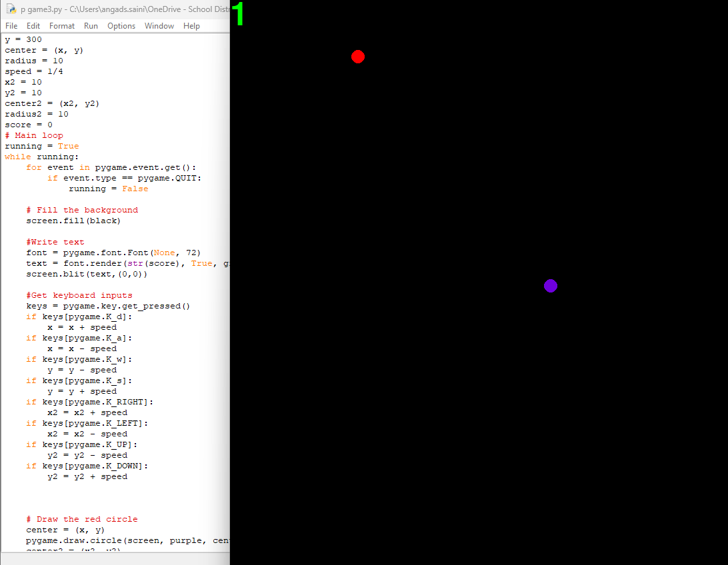Open the Edit menu
The height and width of the screenshot is (565, 728).
tap(33, 26)
